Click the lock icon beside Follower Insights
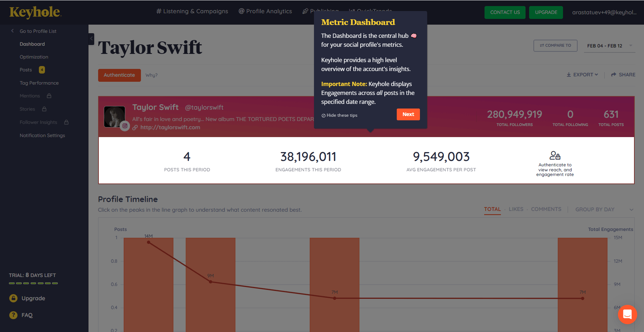The width and height of the screenshot is (644, 332). [66, 122]
